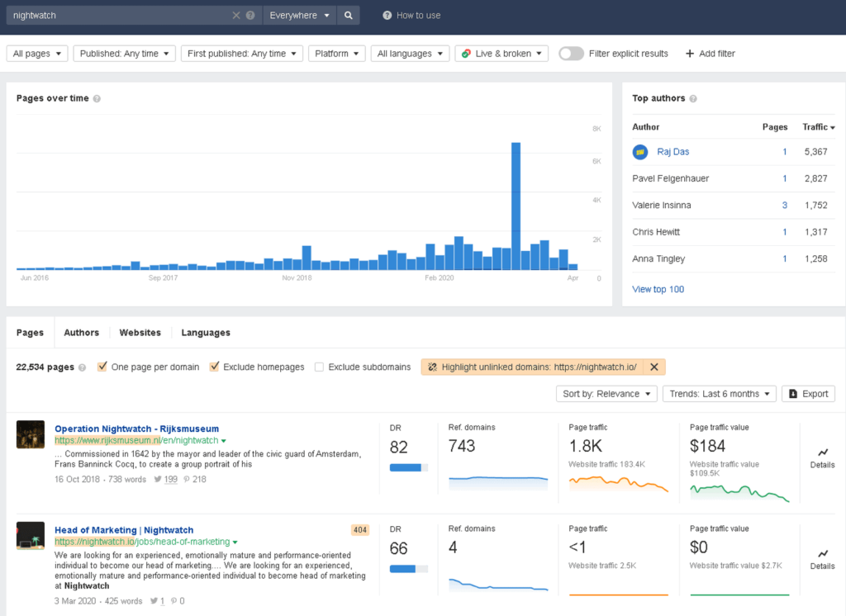Open the Everywhere search scope dropdown
846x616 pixels.
301,15
